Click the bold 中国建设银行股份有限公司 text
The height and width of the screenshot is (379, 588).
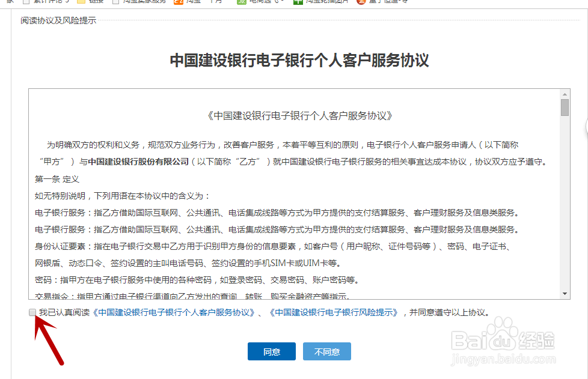click(138, 162)
